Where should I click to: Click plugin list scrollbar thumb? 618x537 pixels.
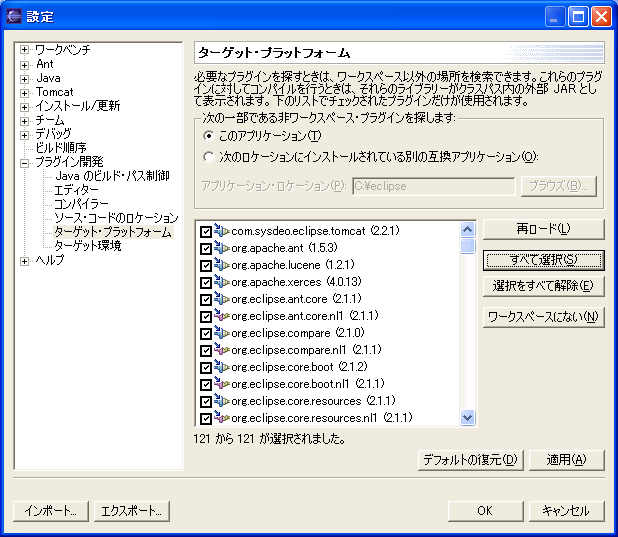tap(467, 246)
